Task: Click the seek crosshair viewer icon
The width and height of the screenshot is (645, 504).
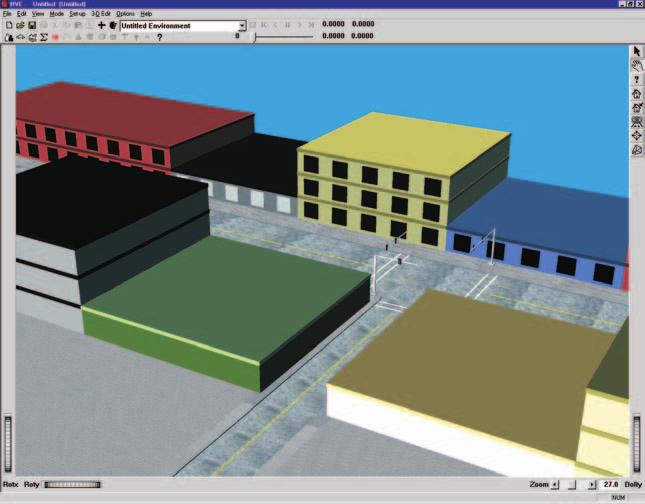Action: pos(637,136)
